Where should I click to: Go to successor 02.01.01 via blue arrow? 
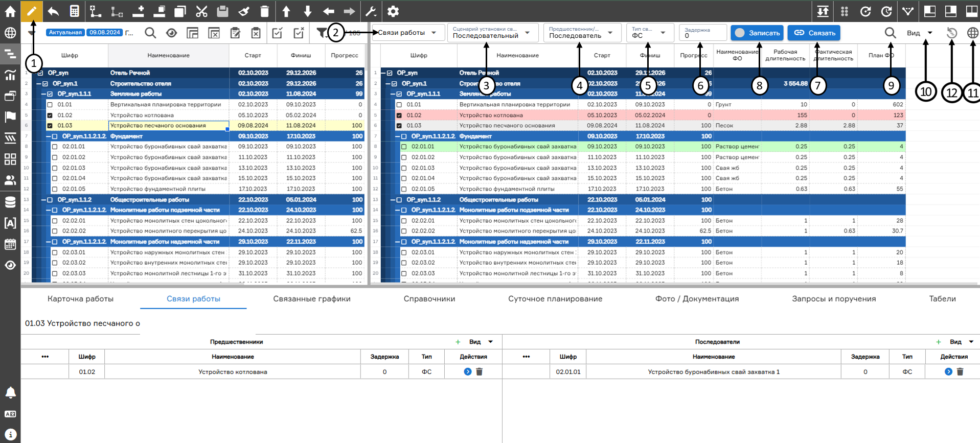click(x=948, y=372)
